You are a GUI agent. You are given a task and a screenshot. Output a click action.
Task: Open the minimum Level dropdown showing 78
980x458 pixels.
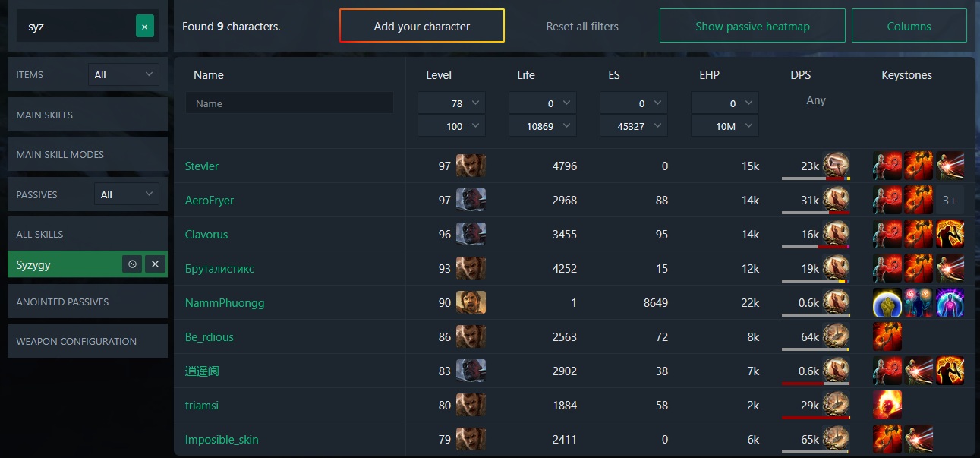pyautogui.click(x=452, y=103)
